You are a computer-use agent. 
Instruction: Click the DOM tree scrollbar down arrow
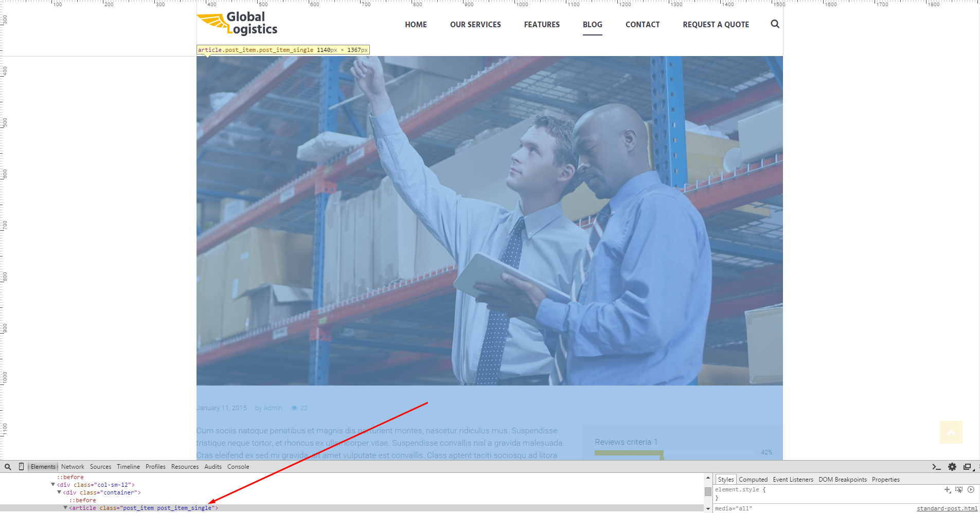(708, 509)
